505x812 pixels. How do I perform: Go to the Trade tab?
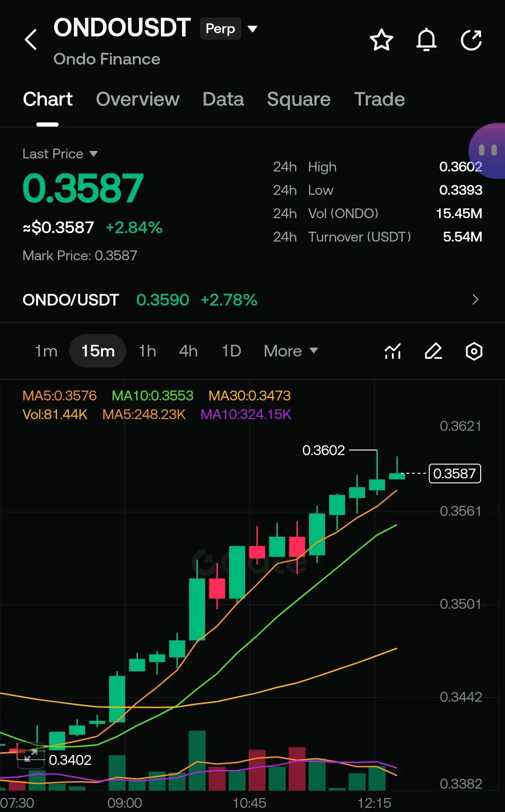point(379,99)
